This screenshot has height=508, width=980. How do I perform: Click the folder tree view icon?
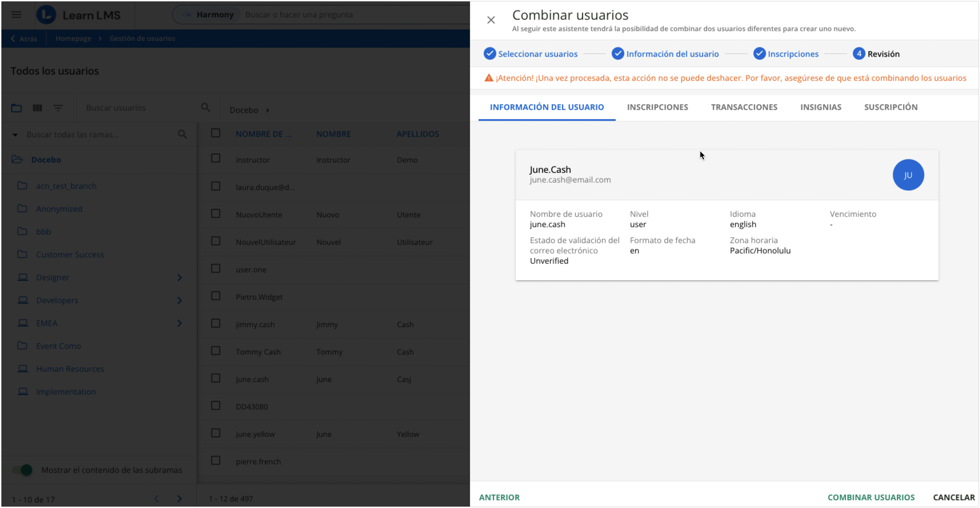pyautogui.click(x=16, y=108)
